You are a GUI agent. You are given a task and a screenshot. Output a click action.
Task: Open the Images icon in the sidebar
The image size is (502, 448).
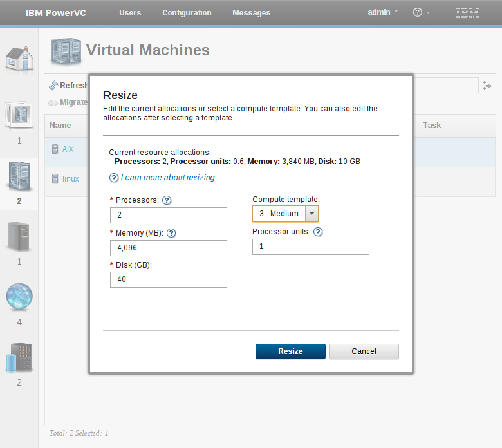(x=19, y=115)
